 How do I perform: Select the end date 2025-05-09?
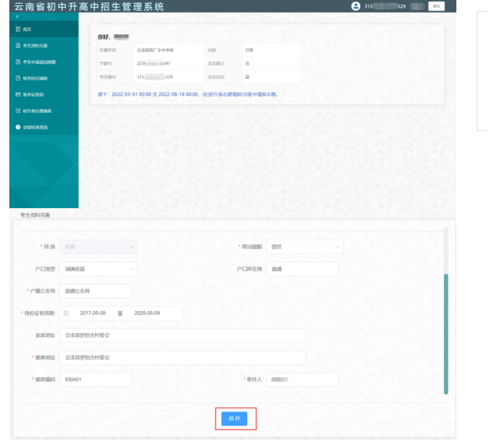click(x=147, y=313)
